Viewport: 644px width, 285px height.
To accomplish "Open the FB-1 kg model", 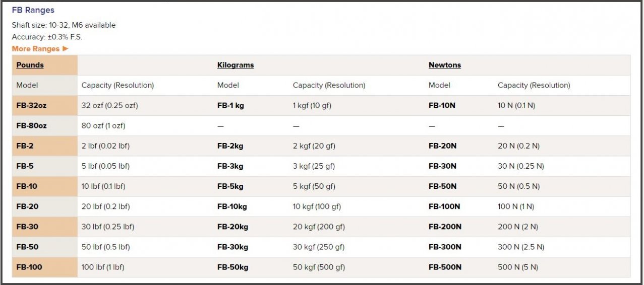I will [x=230, y=106].
